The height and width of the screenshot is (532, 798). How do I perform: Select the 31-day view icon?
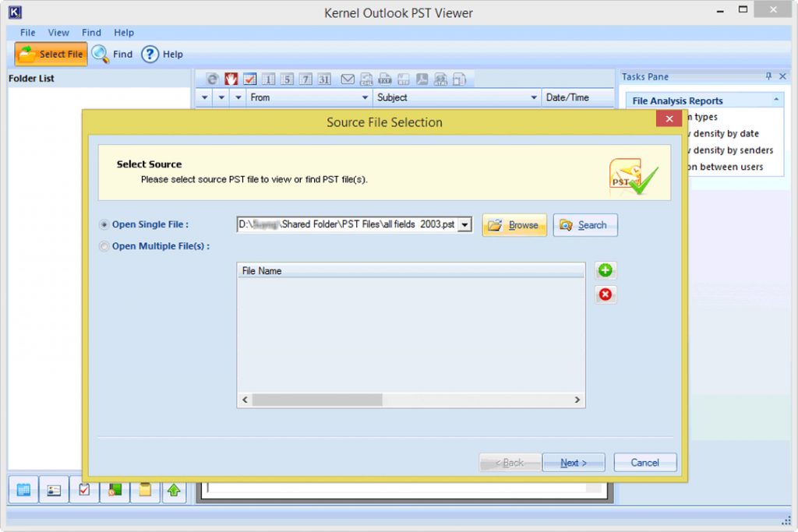tap(324, 79)
